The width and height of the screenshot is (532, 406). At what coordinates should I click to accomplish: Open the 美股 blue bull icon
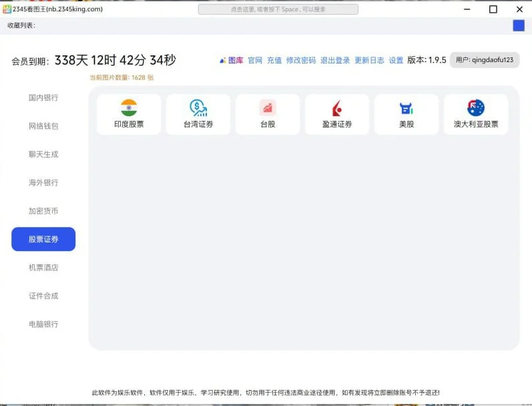tap(406, 108)
